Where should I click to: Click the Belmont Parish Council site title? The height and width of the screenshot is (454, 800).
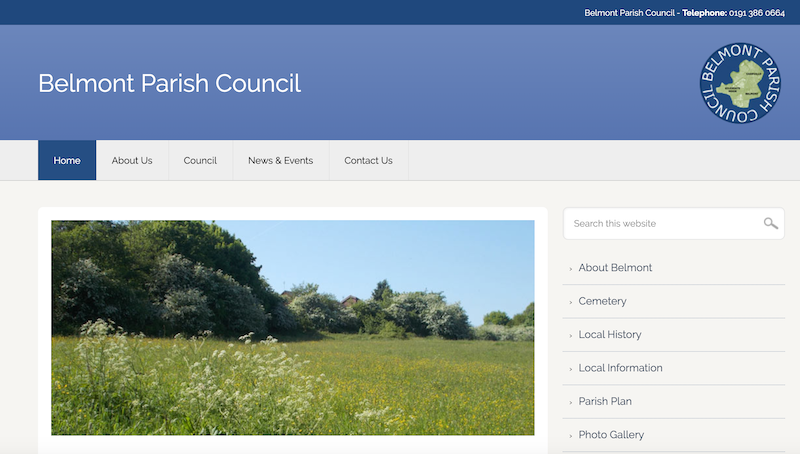point(169,83)
